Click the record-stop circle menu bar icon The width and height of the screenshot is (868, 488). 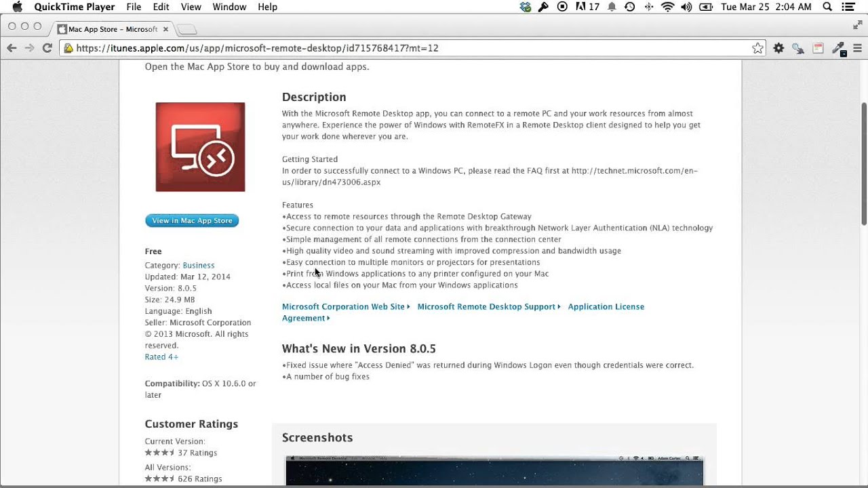pos(562,7)
